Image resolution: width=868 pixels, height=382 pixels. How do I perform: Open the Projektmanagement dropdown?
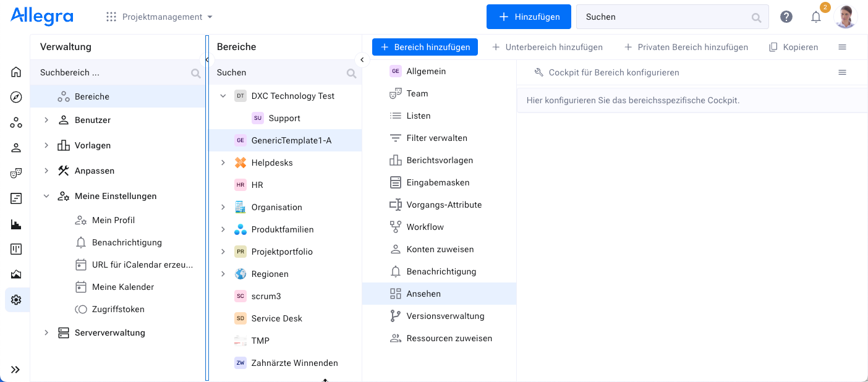click(160, 17)
